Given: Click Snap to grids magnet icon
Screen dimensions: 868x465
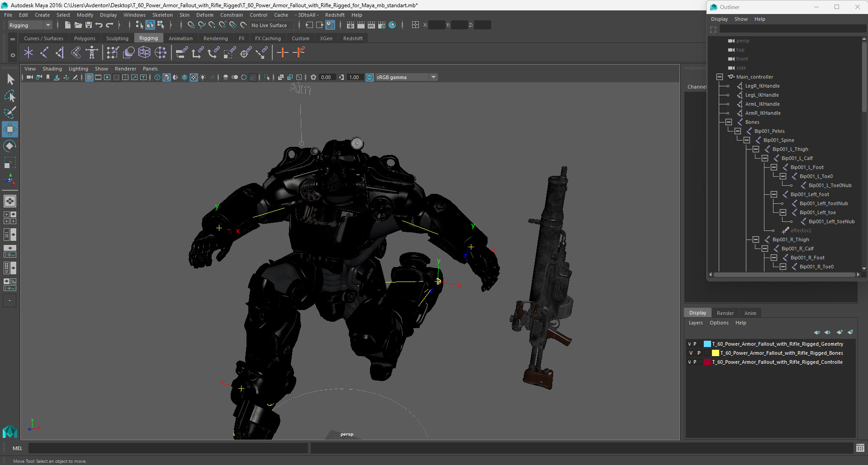Looking at the screenshot, I should coord(191,25).
